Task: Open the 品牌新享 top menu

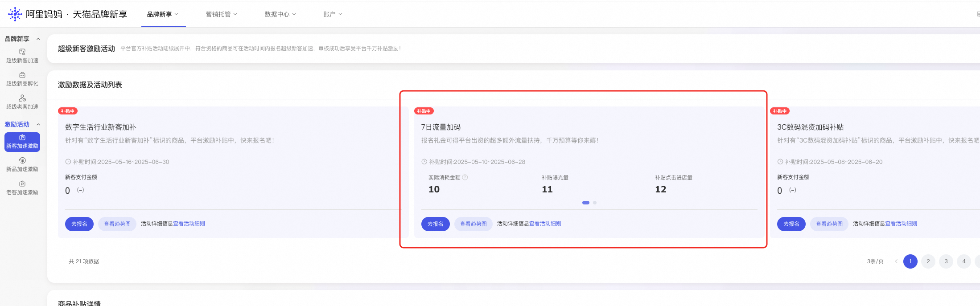Action: point(163,14)
